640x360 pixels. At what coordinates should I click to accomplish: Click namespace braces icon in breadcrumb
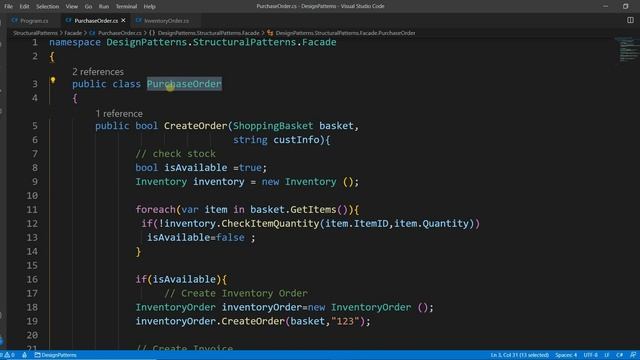(x=152, y=33)
